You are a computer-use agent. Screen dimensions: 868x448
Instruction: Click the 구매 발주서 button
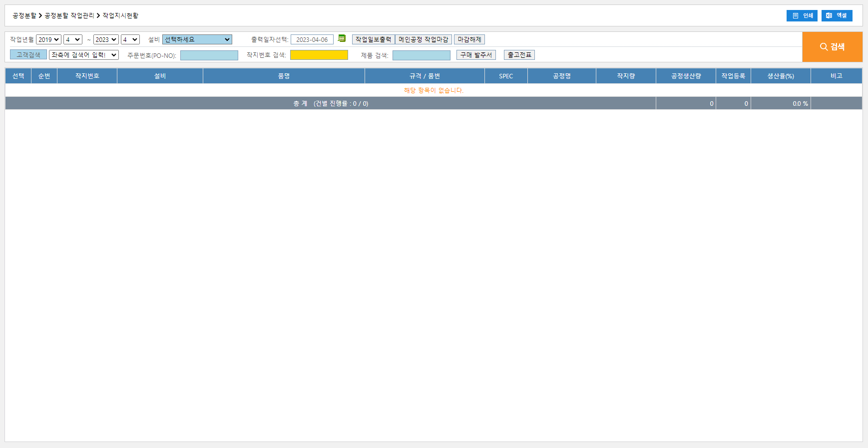[x=476, y=55]
